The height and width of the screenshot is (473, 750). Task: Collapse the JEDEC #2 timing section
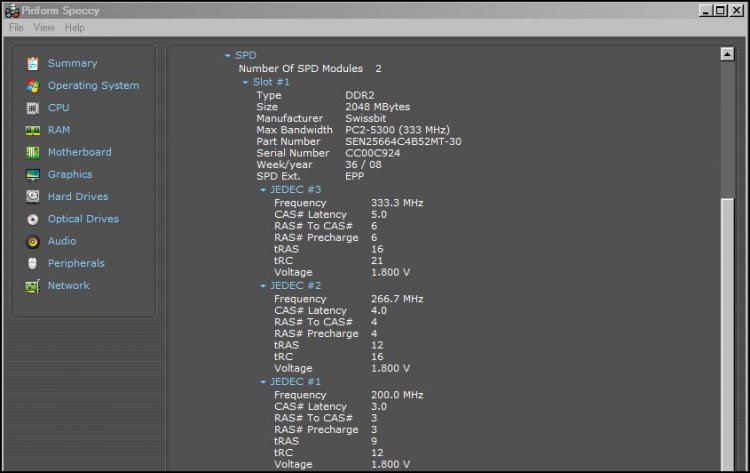coord(264,286)
